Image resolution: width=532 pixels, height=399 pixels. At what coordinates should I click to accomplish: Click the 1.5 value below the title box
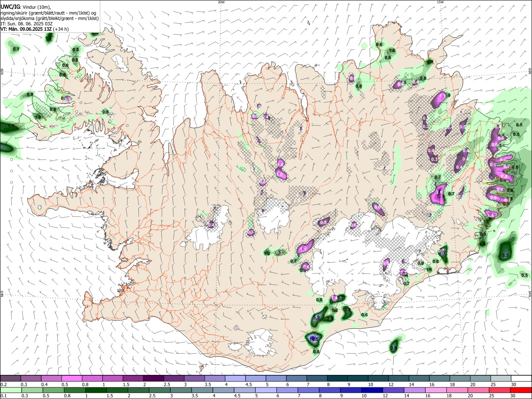point(49,38)
